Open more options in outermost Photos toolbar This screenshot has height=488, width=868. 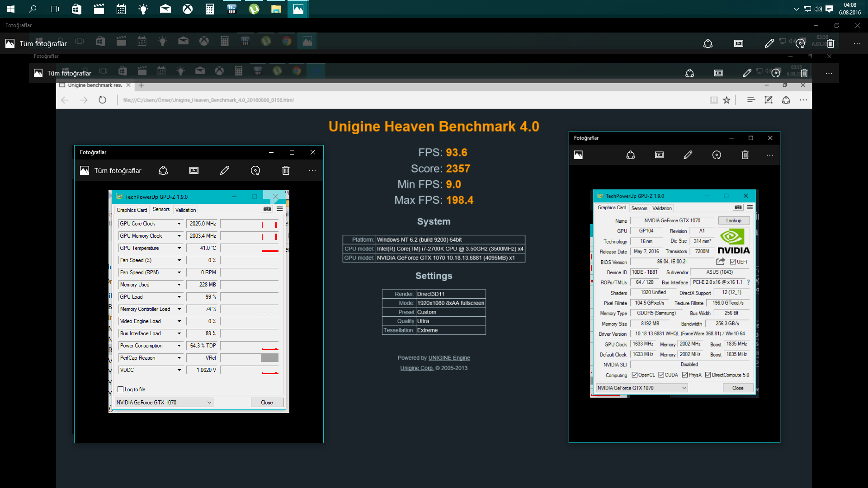pos(857,43)
